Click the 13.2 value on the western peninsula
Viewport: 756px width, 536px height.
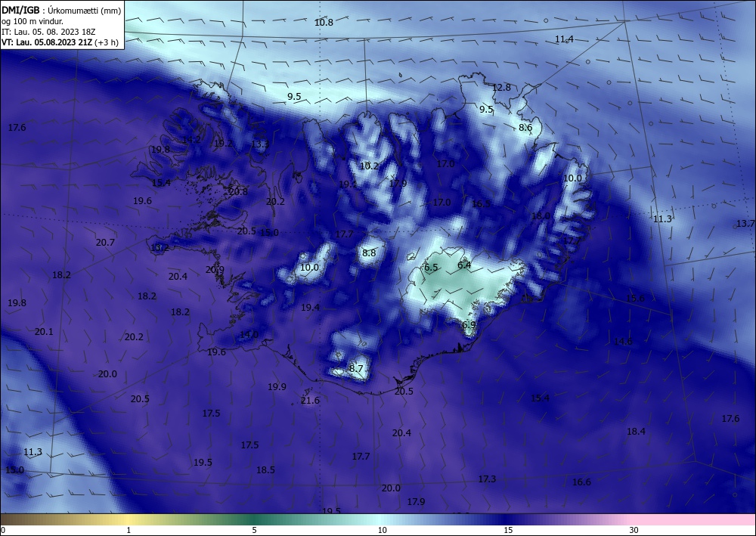click(160, 248)
